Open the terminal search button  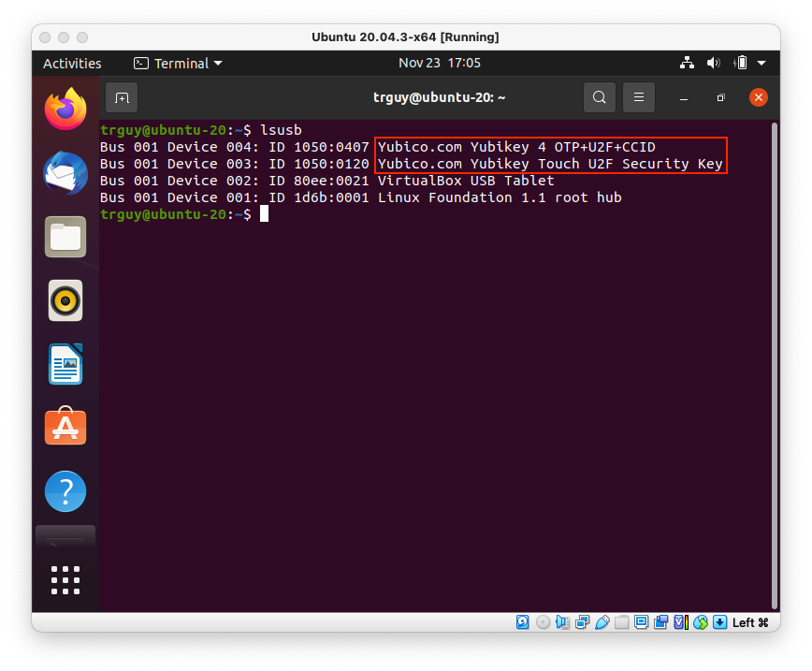click(599, 97)
